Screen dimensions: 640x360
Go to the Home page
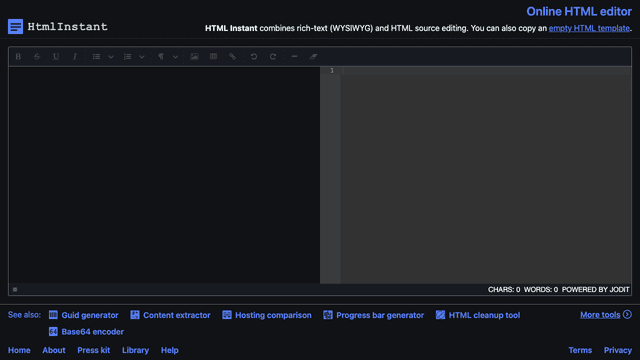pos(19,350)
